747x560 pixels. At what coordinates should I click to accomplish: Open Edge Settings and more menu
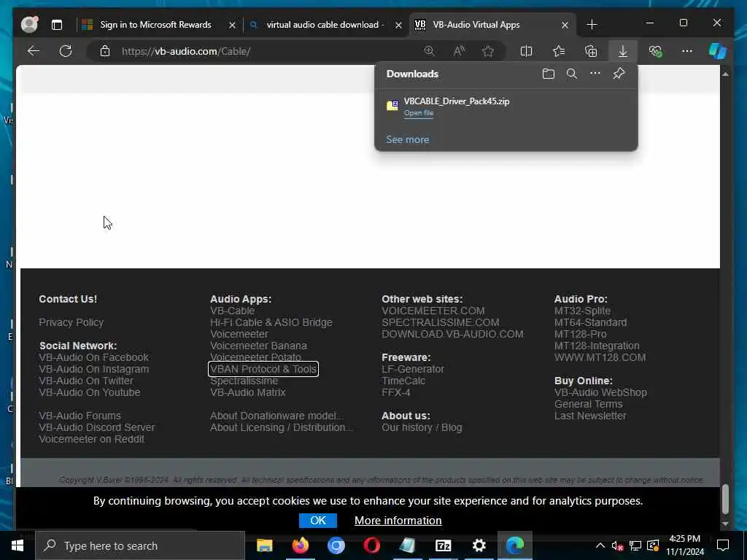click(x=687, y=51)
